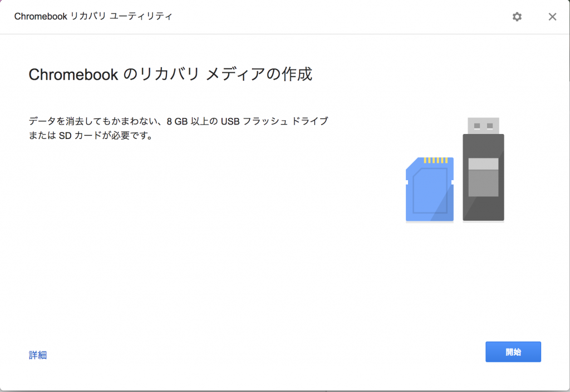This screenshot has width=570, height=392.
Task: Open the 詳細 link
Action: [x=38, y=355]
